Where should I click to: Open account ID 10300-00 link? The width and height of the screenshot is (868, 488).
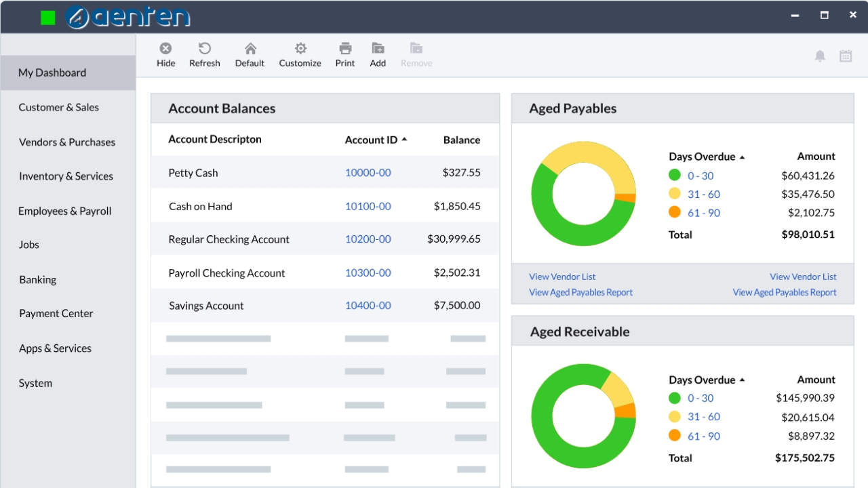(368, 273)
